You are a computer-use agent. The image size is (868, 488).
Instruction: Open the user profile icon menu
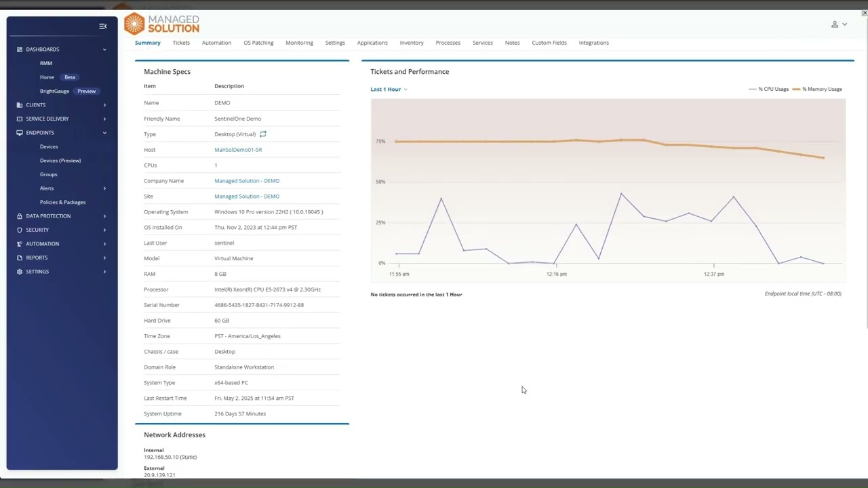coord(835,24)
